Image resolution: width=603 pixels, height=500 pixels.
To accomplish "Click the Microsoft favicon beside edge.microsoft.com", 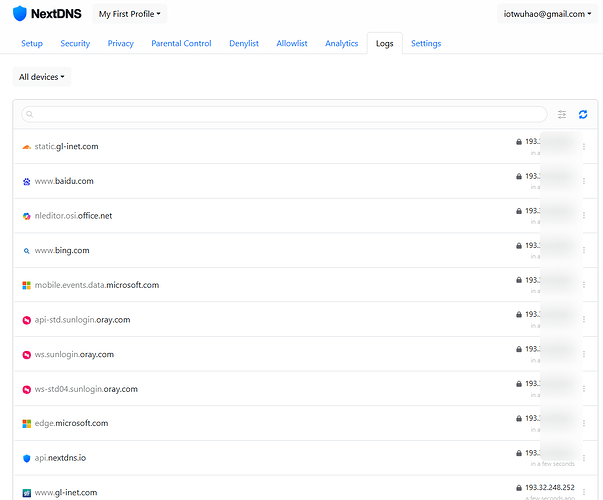I will (27, 424).
